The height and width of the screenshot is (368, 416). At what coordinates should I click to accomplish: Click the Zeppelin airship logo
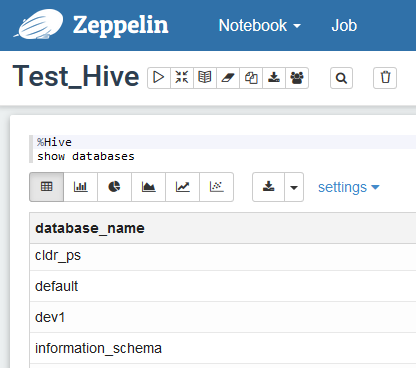tap(39, 24)
